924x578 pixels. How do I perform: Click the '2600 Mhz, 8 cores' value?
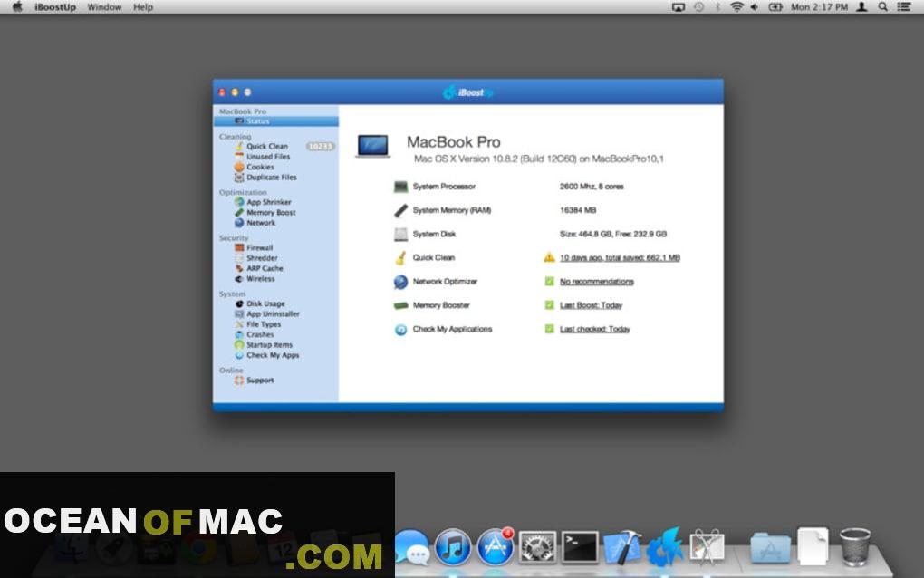click(x=592, y=187)
